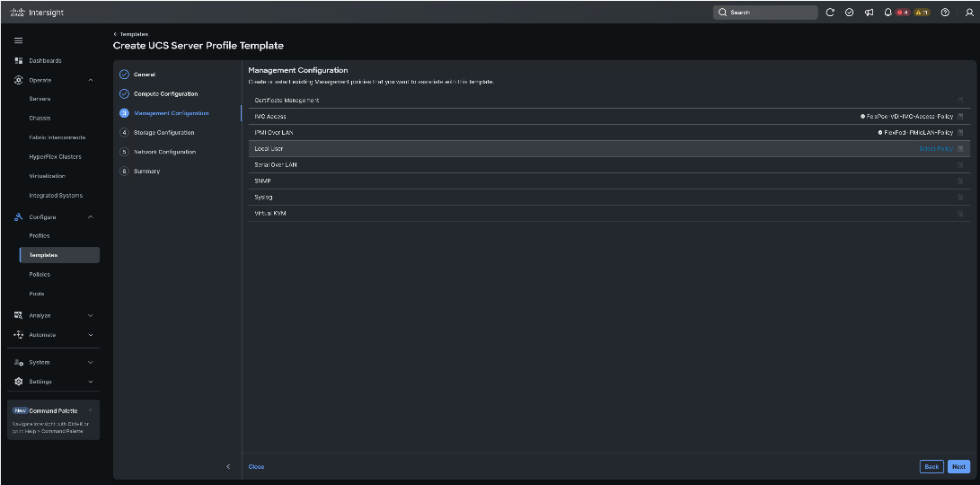Screen dimensions: 980x485
Task: Click the IPMI over LAN policy name
Action: tap(918, 133)
